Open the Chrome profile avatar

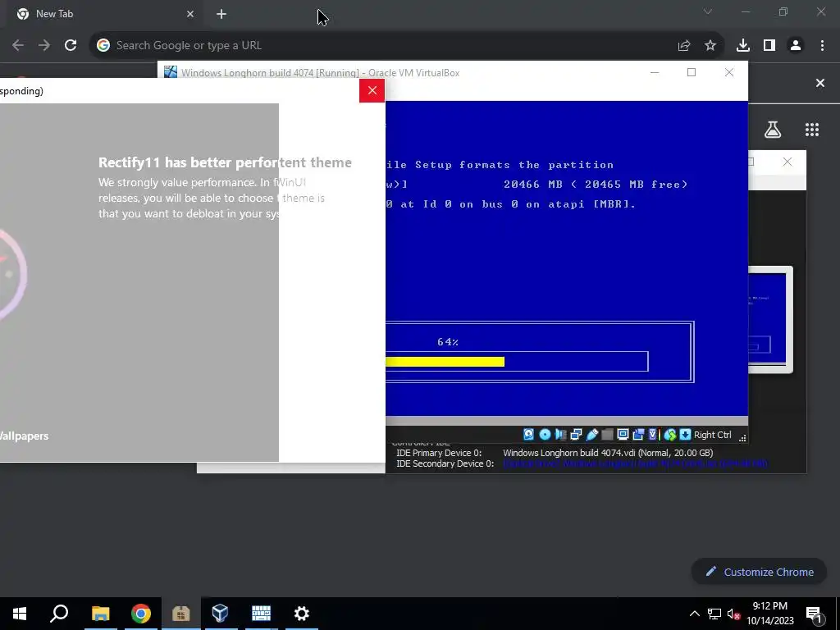tap(796, 46)
